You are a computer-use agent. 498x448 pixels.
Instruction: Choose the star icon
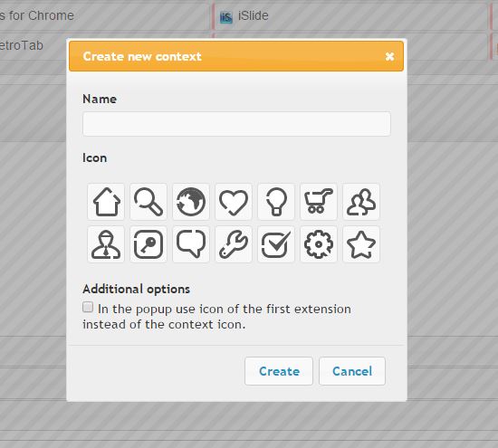(361, 244)
